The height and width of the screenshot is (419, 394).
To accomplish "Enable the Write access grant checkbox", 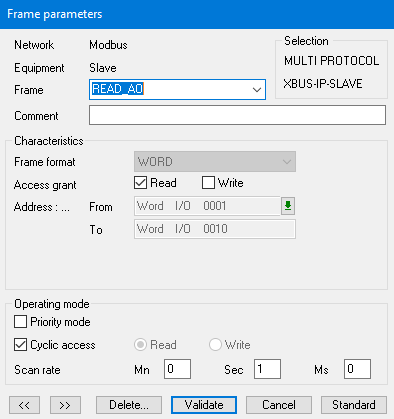I will coord(208,183).
